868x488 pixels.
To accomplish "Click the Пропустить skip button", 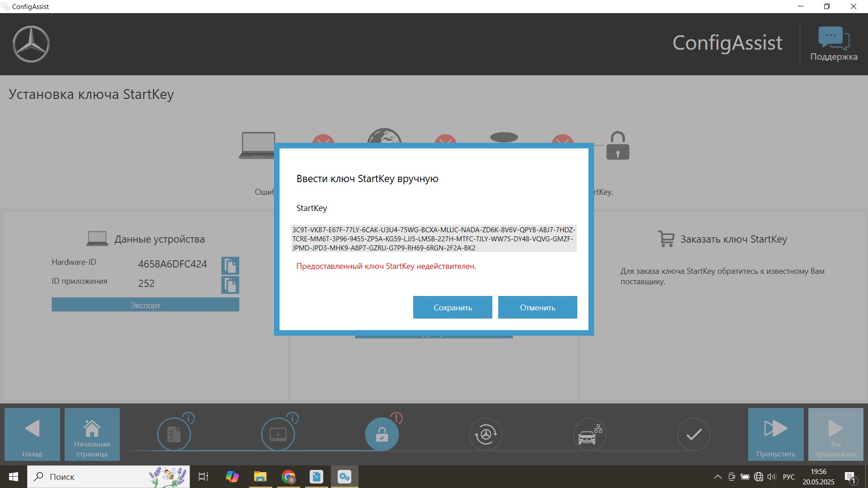I will [x=776, y=434].
